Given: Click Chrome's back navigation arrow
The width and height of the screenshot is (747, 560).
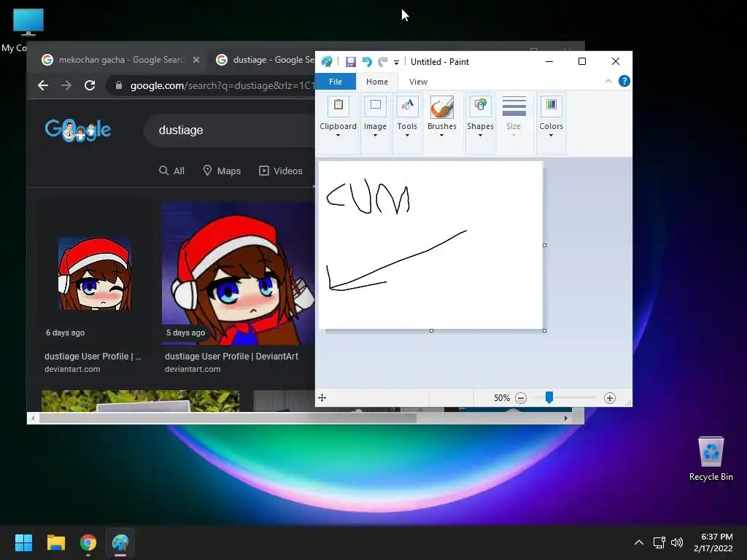Looking at the screenshot, I should (43, 85).
